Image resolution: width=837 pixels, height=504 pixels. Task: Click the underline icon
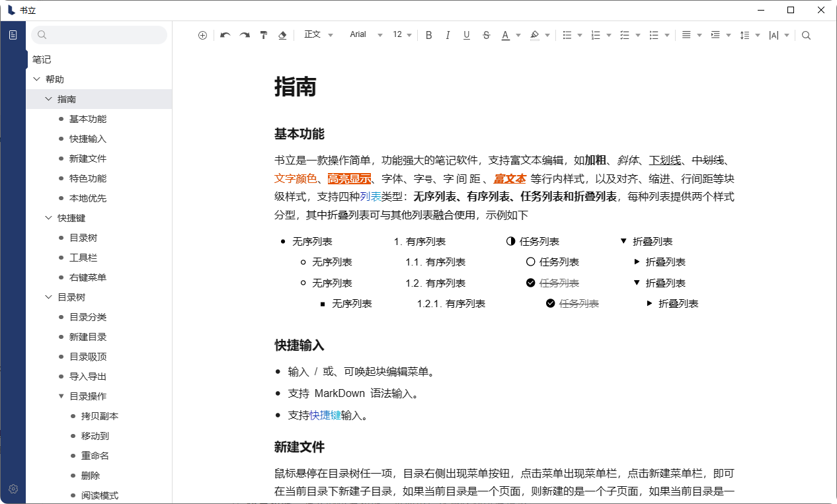tap(467, 34)
